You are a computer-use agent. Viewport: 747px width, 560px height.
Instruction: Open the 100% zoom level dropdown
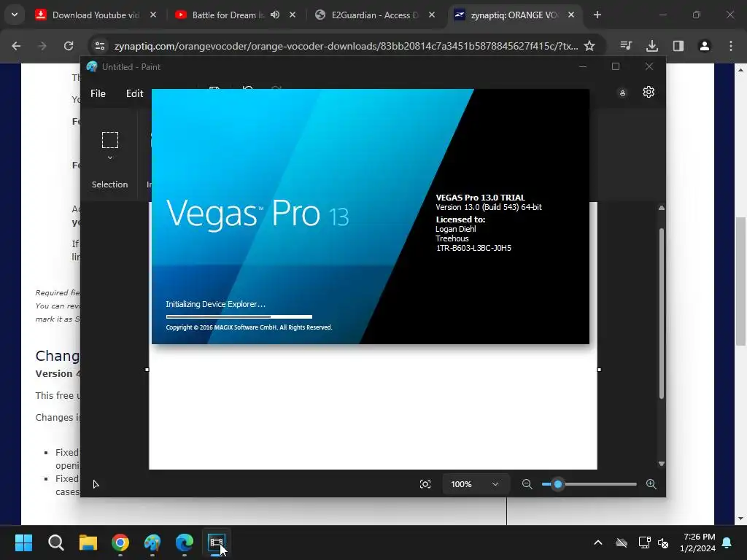475,484
